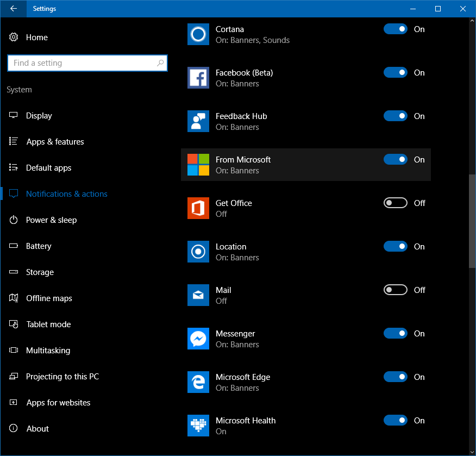Click the Get Office app icon
Viewport: 476px width, 456px height.
click(198, 208)
